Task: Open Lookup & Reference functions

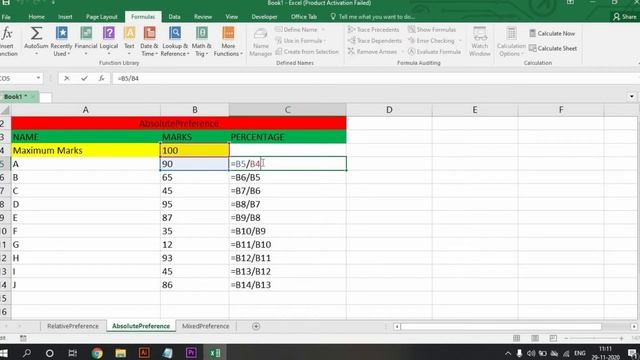Action: 175,41
